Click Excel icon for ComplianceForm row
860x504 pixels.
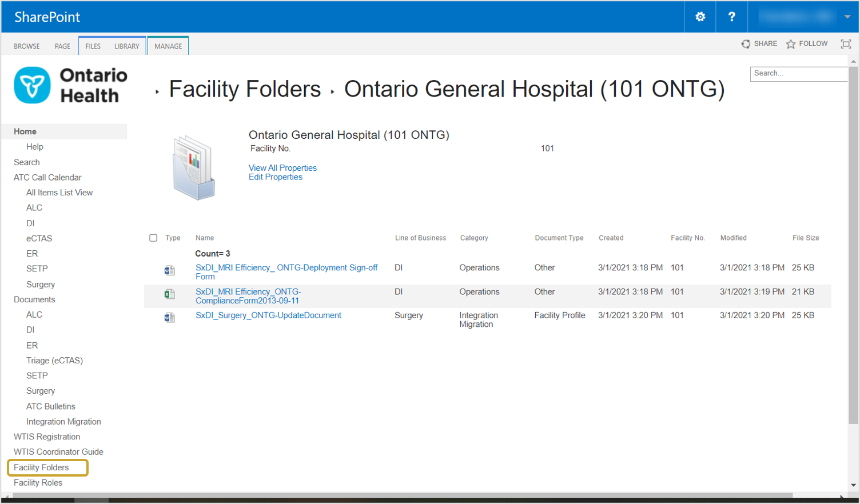[x=169, y=294]
